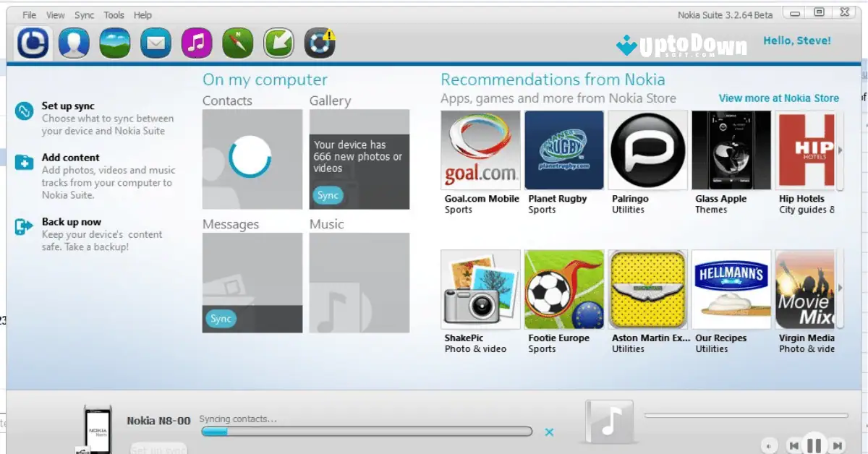Click View more at Nokia Store link

point(780,98)
